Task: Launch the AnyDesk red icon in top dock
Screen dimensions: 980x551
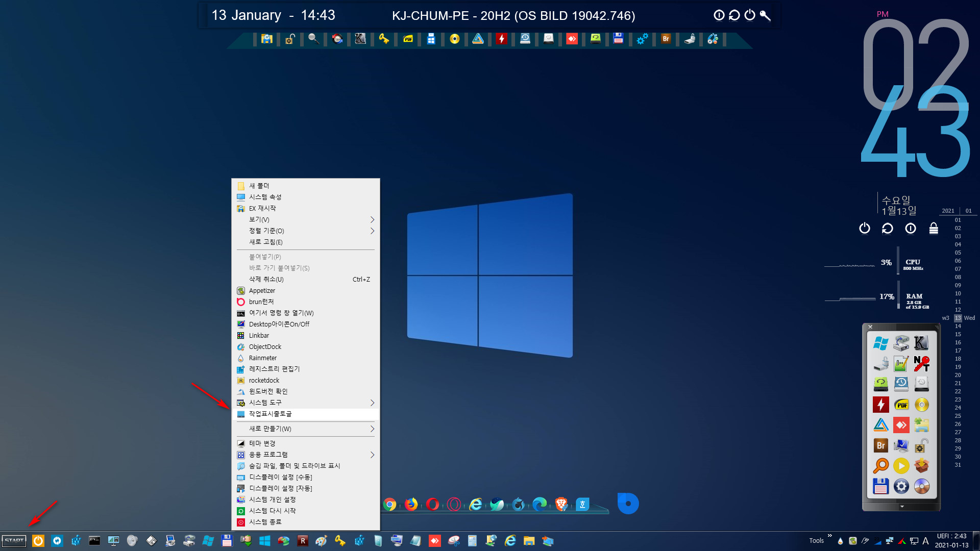Action: [572, 39]
